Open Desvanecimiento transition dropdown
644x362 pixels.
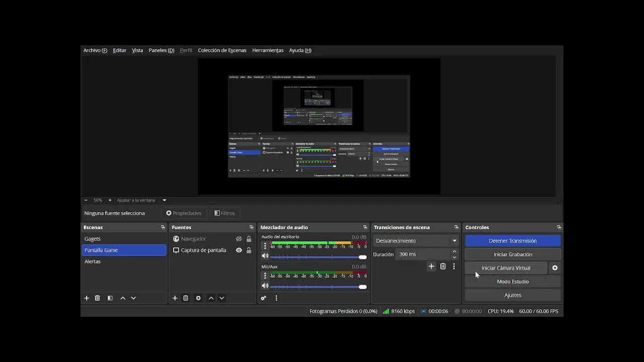pos(416,241)
